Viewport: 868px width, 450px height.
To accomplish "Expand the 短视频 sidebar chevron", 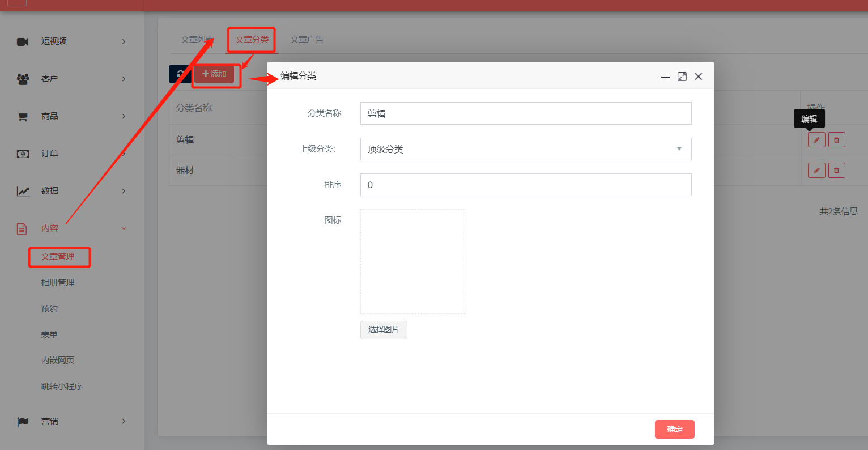I will coord(124,41).
